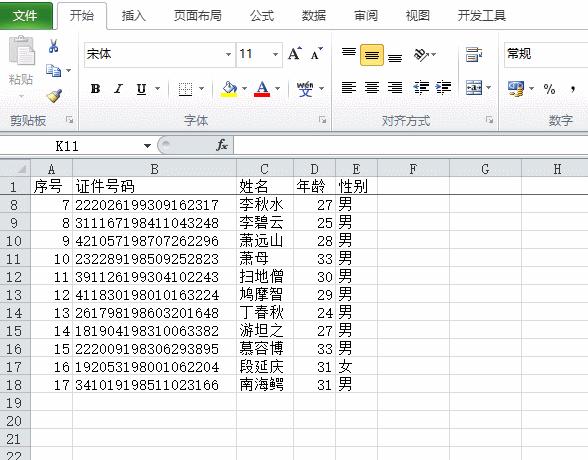The width and height of the screenshot is (588, 460).
Task: Click ID cell 341019198511023166
Action: tap(154, 385)
